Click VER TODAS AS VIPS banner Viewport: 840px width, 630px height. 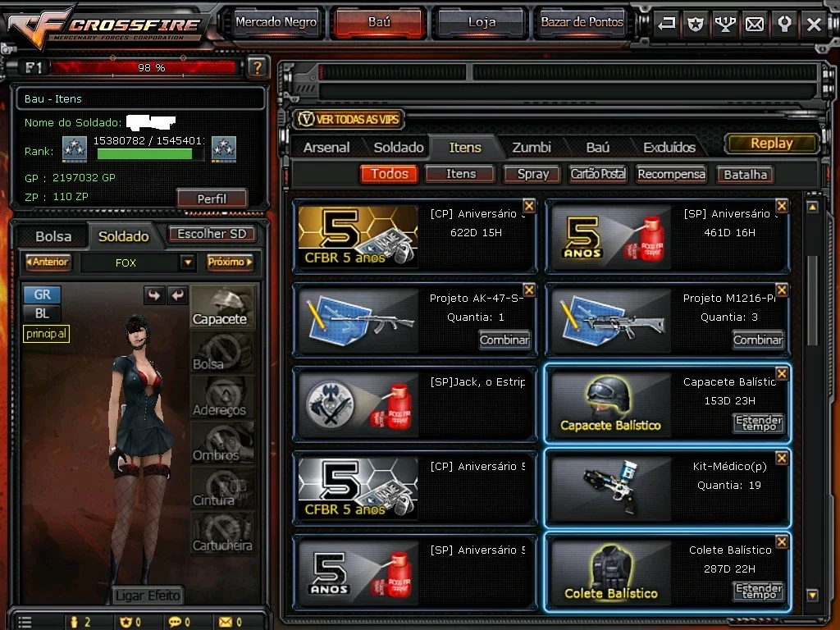(349, 119)
